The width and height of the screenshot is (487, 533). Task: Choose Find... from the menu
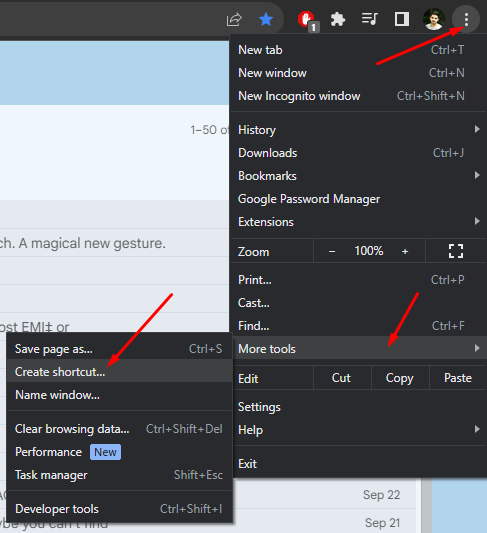(359, 326)
